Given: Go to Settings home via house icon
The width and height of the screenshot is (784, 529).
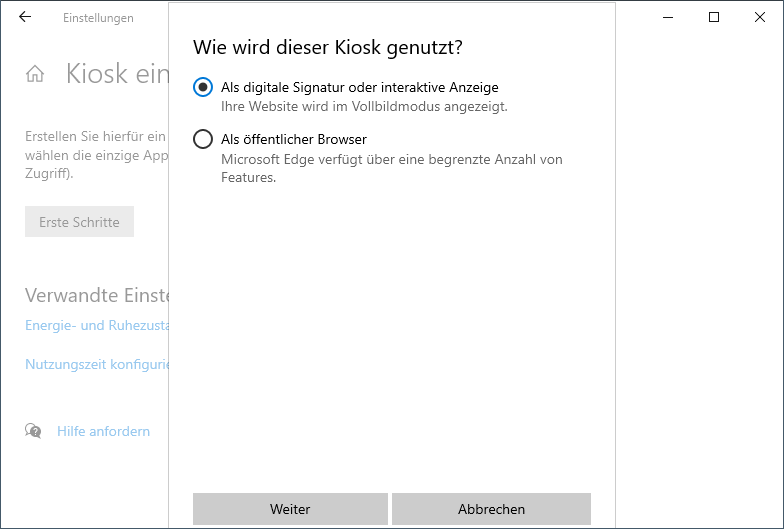Looking at the screenshot, I should pos(35,74).
